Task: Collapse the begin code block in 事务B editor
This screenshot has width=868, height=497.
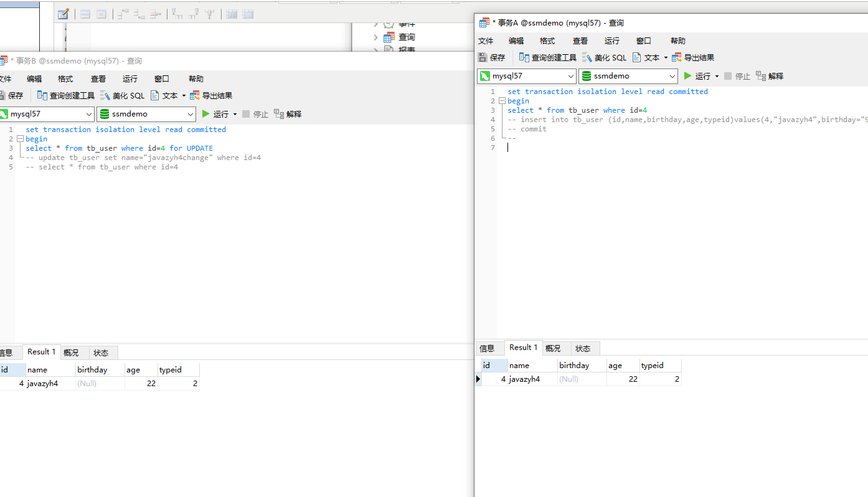Action: tap(20, 139)
